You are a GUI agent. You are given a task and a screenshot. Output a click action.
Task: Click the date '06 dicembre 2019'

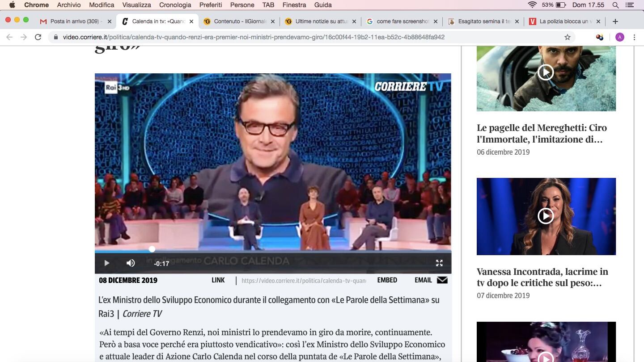503,152
